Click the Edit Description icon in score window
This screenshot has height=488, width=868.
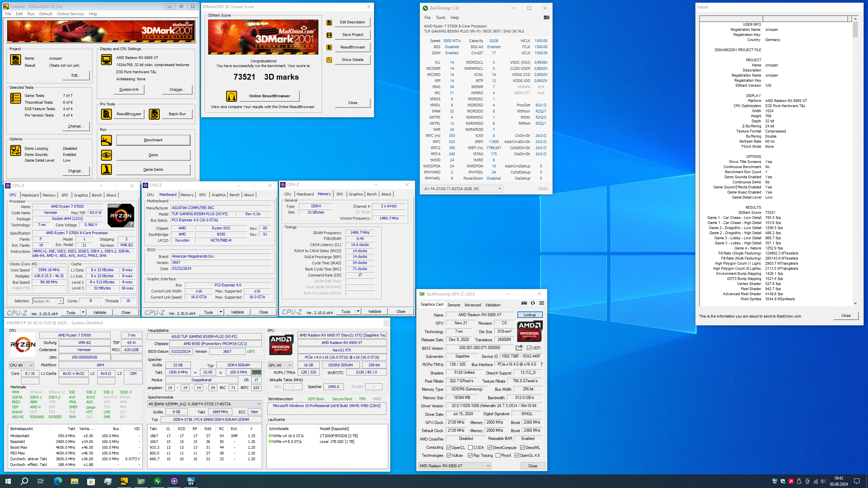[x=329, y=22]
